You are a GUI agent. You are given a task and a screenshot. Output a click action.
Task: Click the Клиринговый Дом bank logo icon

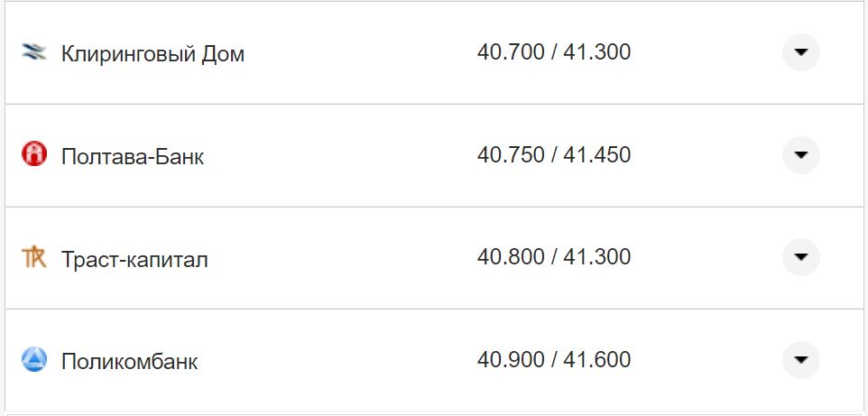point(33,52)
